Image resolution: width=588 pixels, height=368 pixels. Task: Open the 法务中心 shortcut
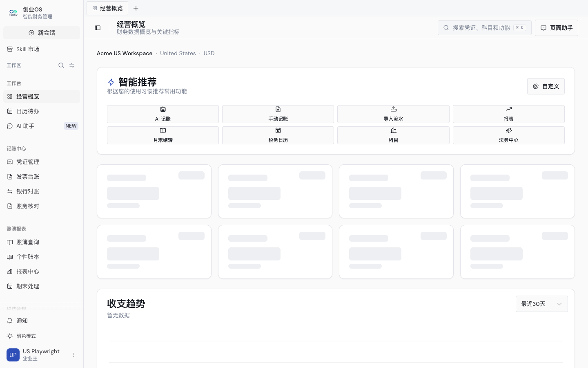[509, 135]
